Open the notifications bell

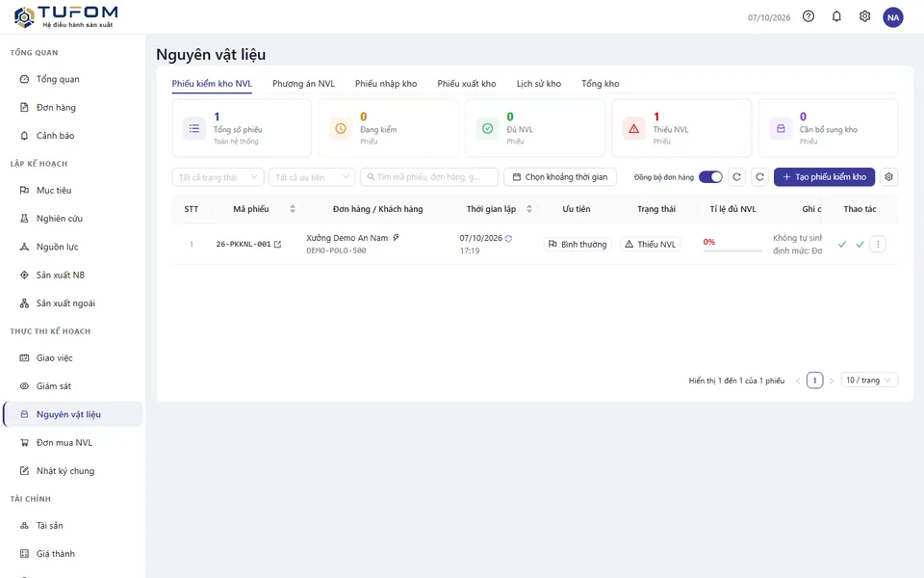coord(836,16)
